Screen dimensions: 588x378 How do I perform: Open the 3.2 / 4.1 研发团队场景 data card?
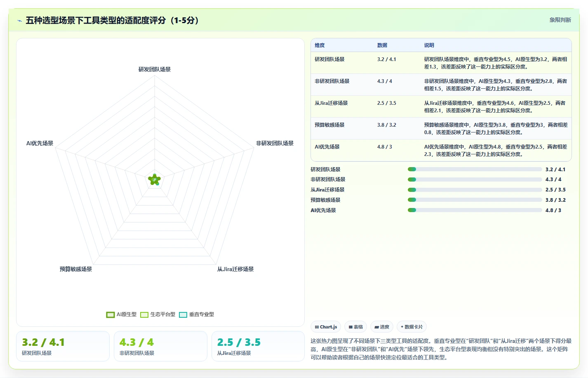(x=63, y=346)
